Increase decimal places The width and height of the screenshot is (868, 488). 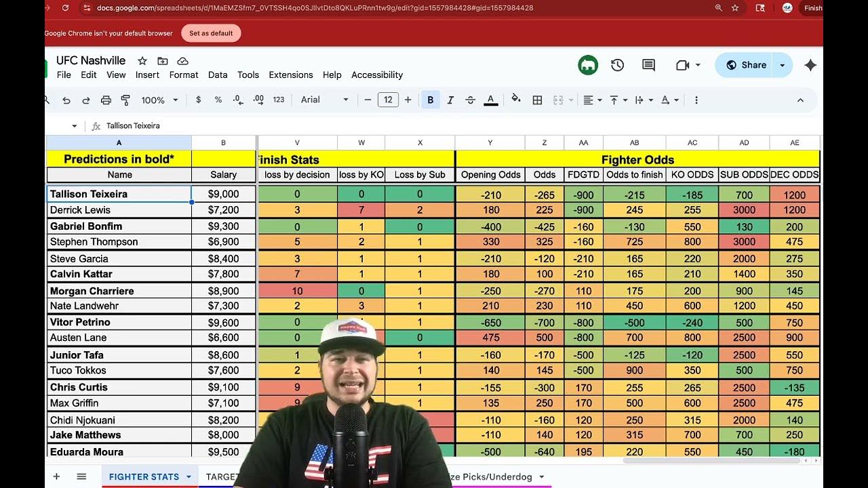click(x=258, y=100)
